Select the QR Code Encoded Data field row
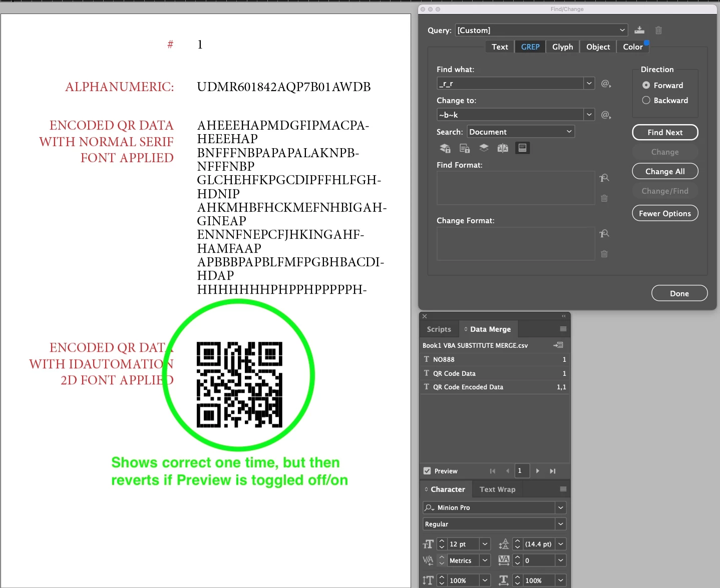The height and width of the screenshot is (588, 720). tap(495, 387)
